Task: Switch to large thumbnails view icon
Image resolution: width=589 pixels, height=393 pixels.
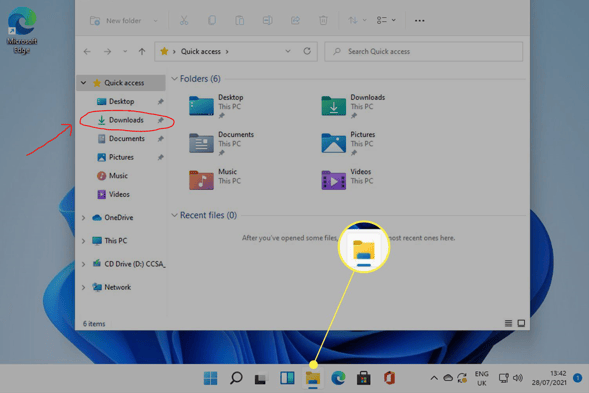Action: (x=521, y=323)
